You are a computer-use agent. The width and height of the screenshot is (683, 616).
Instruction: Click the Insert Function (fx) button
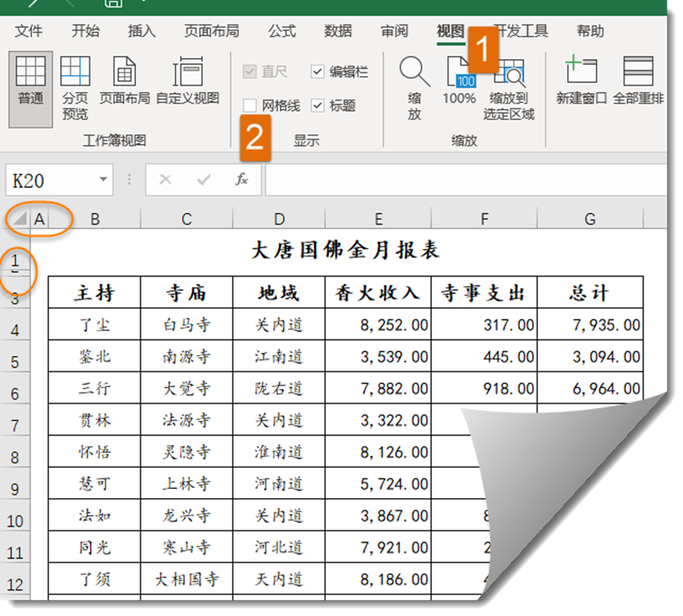[x=242, y=180]
